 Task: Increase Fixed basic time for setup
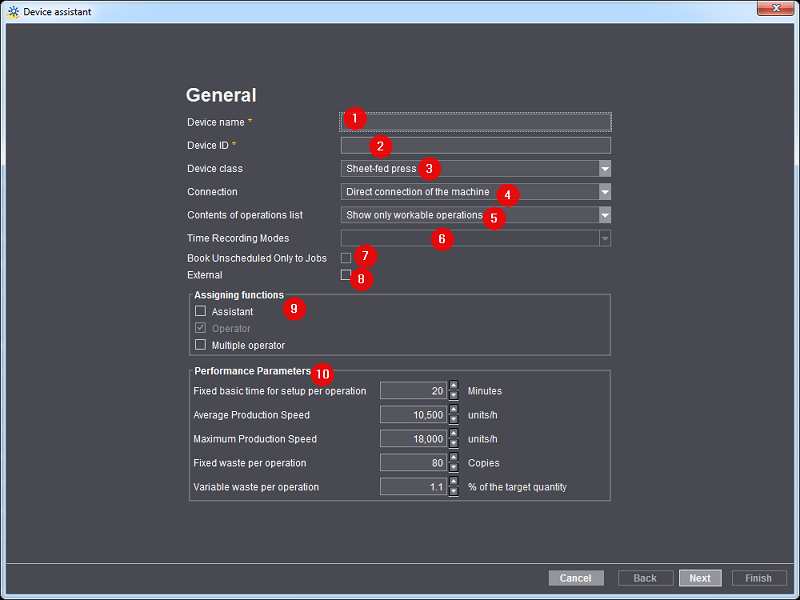point(455,387)
